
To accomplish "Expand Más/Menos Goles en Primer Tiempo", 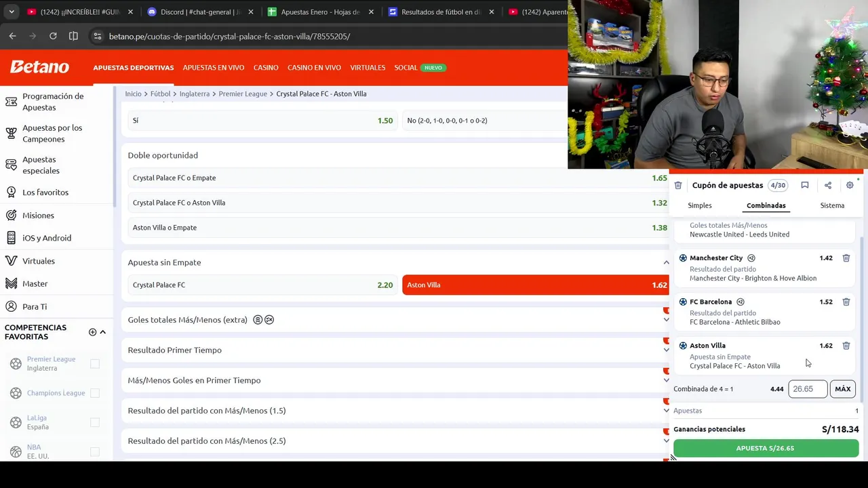I will tap(666, 380).
